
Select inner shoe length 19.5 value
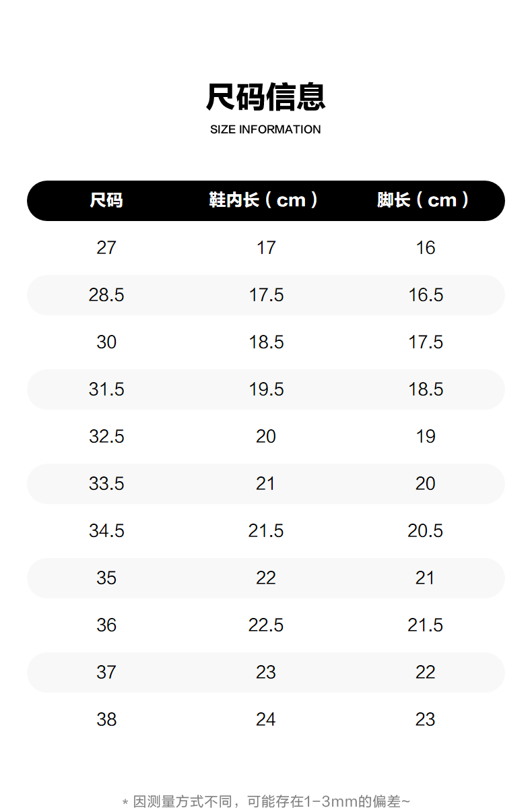(266, 390)
